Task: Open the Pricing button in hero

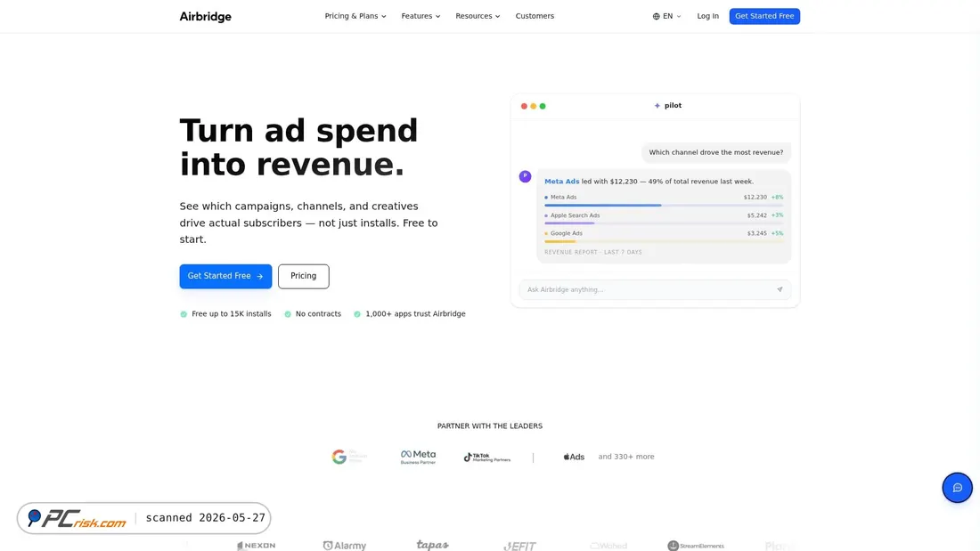Action: (303, 276)
